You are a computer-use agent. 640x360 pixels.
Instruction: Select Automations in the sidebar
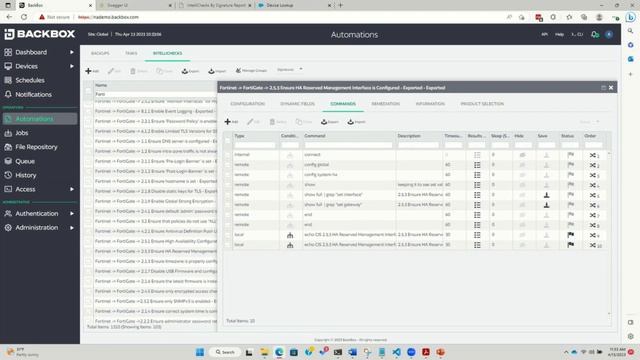40,119
